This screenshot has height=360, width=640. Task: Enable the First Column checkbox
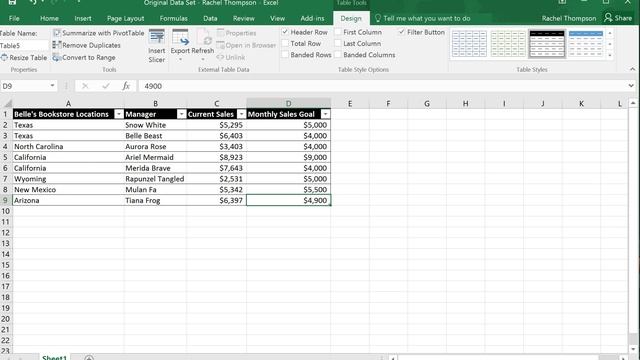click(x=338, y=32)
